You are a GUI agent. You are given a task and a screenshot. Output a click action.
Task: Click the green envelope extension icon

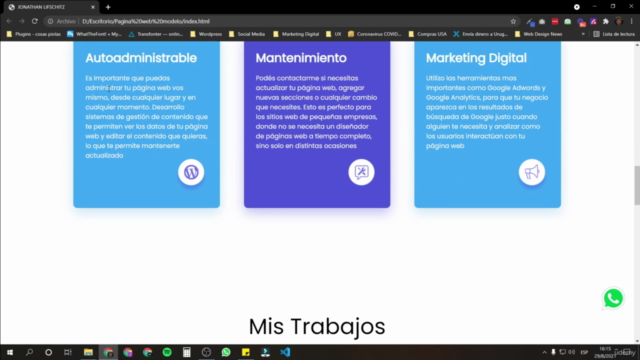[x=567, y=21]
